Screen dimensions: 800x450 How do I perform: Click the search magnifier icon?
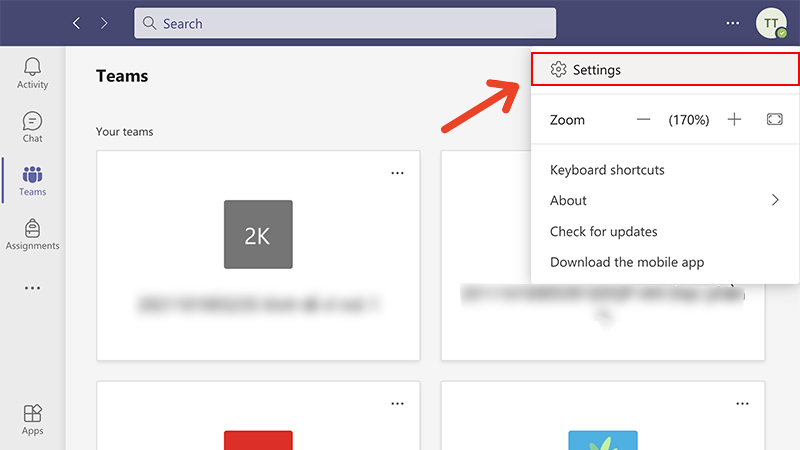tap(149, 23)
